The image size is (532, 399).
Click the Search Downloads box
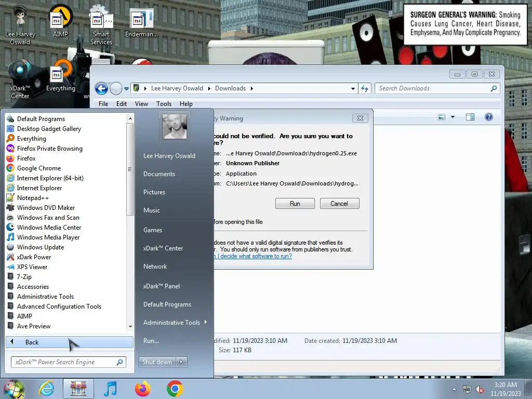tap(437, 88)
